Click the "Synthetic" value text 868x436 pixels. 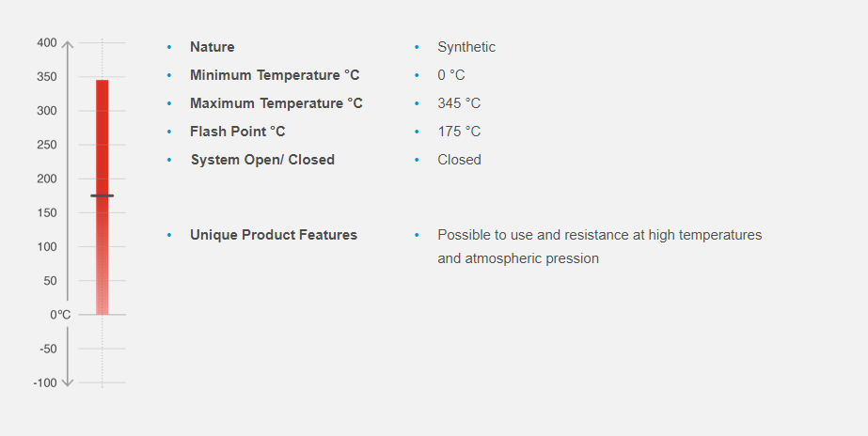466,47
